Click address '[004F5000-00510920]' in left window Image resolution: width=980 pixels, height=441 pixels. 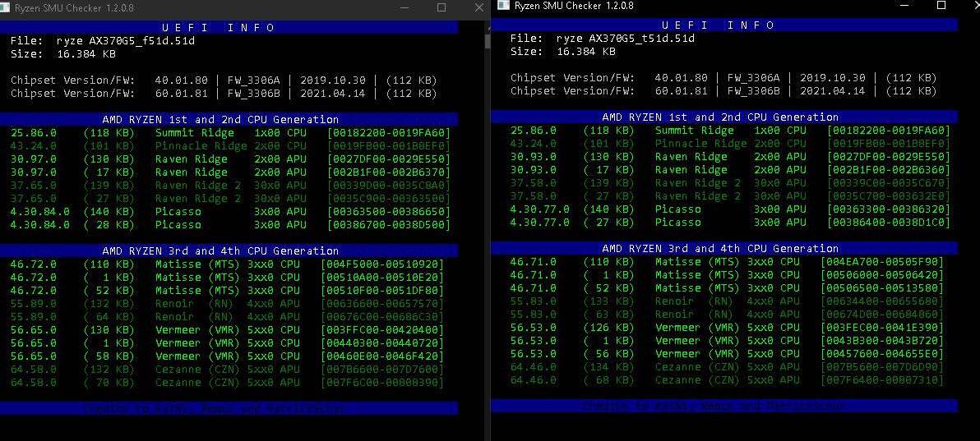point(381,264)
